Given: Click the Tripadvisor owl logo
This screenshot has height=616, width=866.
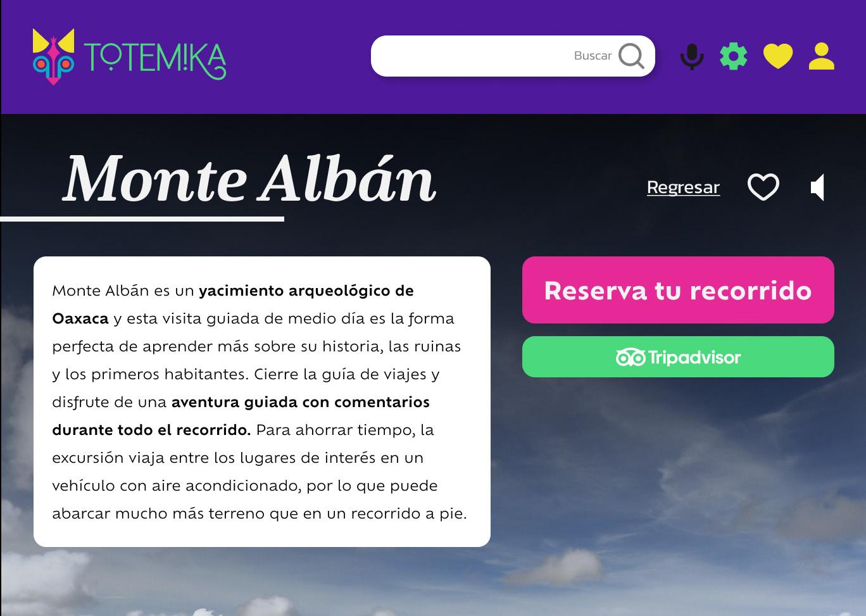Looking at the screenshot, I should click(631, 357).
